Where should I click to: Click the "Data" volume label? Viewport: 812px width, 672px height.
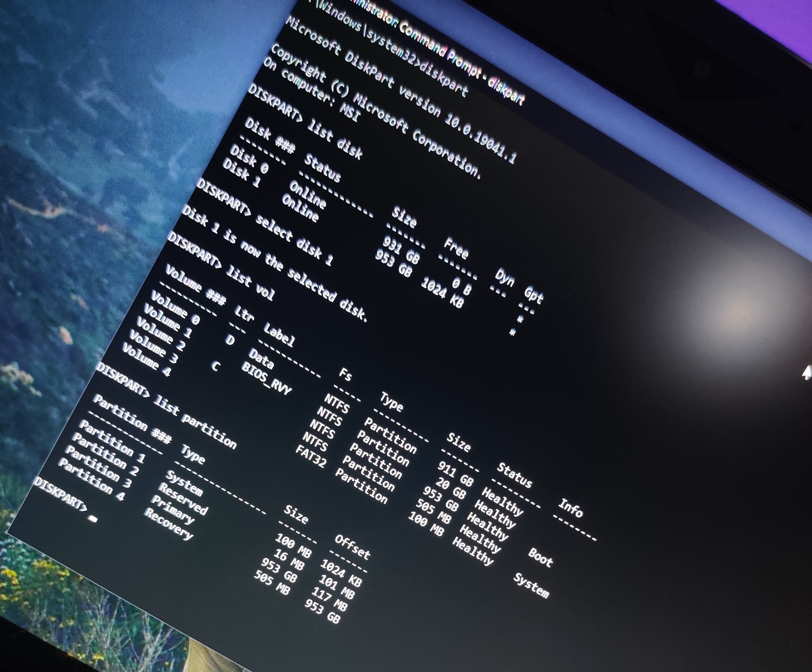[261, 359]
